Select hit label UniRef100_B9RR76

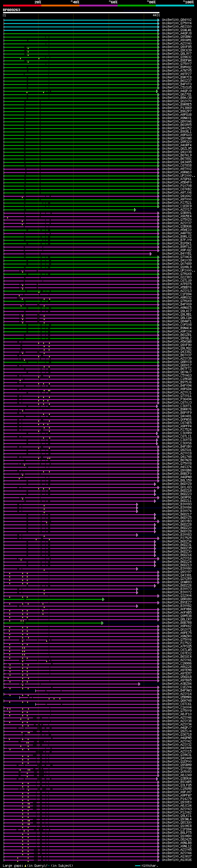click(177, 409)
